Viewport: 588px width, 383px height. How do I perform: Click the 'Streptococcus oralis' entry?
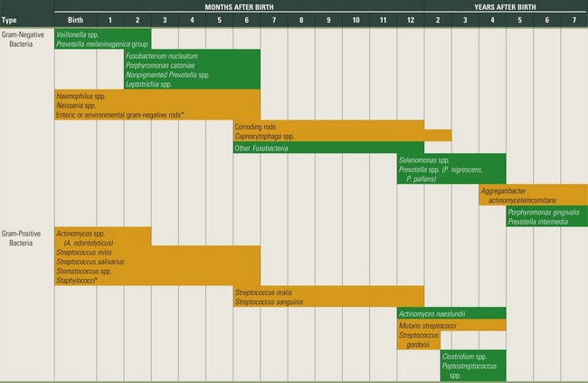click(263, 292)
